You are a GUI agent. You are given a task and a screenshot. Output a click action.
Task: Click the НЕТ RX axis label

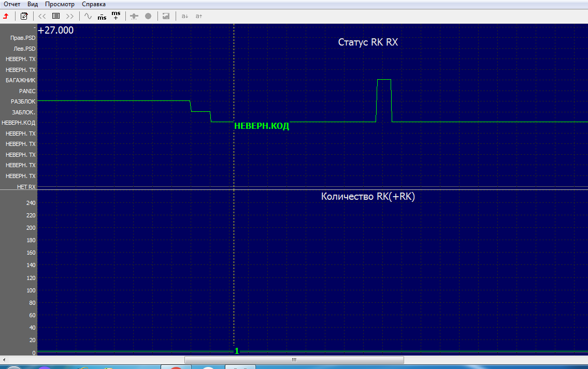(26, 186)
